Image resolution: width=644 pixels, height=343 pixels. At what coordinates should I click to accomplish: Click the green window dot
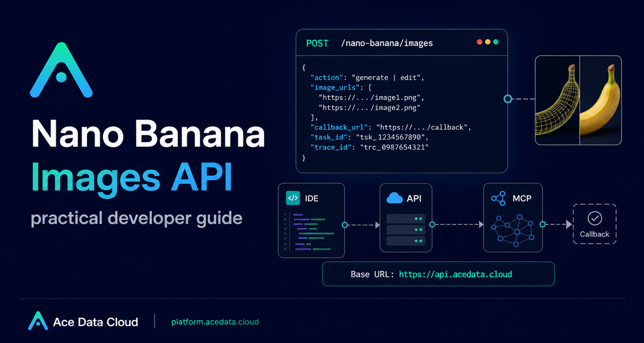[x=496, y=42]
